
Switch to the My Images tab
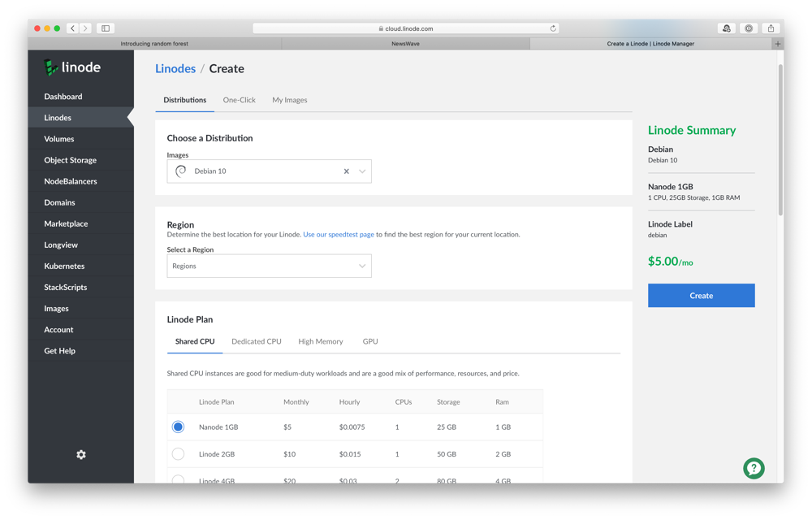290,100
